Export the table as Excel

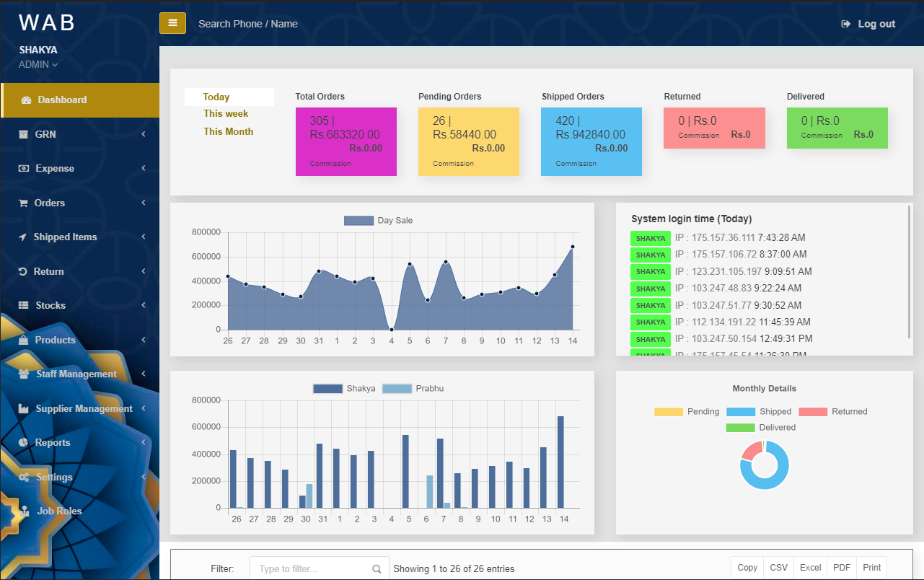coord(810,568)
